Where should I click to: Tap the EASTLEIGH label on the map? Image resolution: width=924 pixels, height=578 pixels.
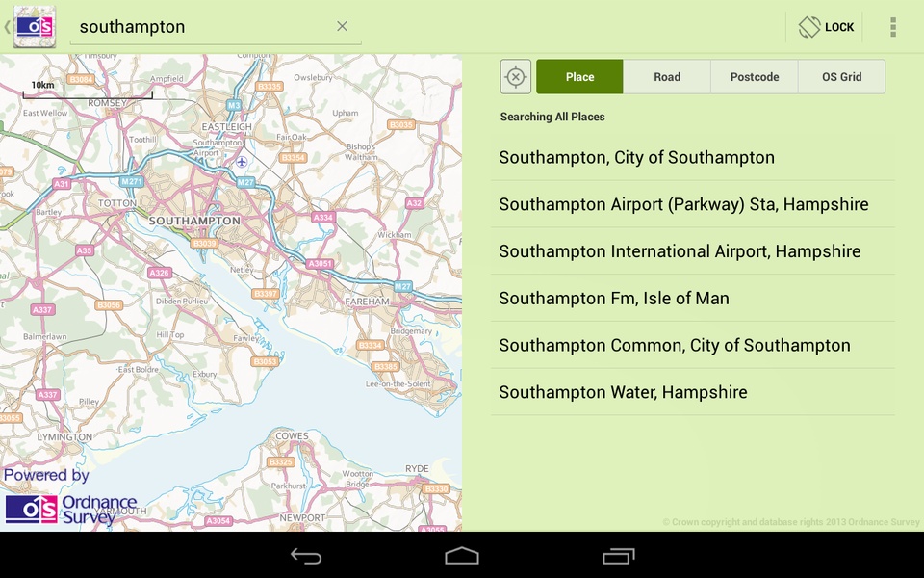[227, 127]
